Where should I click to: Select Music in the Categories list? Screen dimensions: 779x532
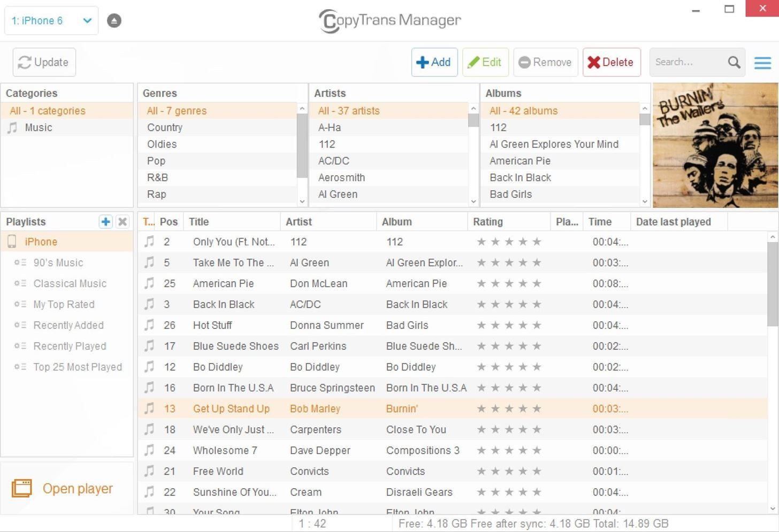39,128
